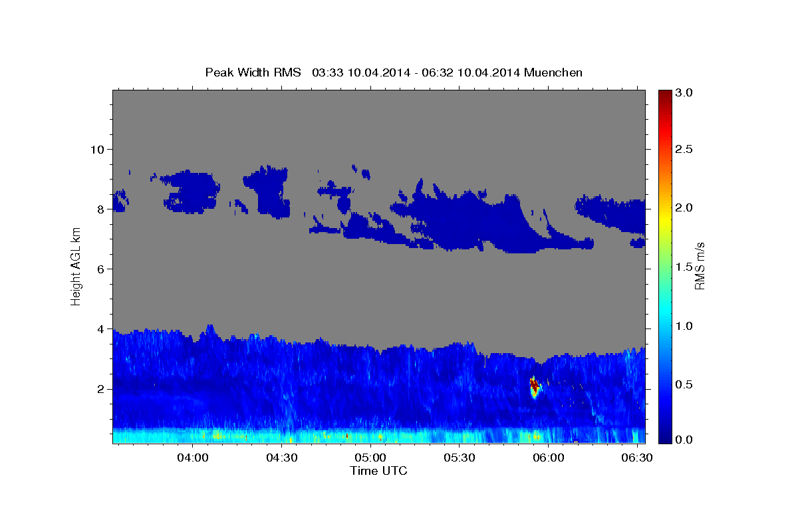Click the 'Time UTC' axis title
Viewport: 798px width, 532px height.
click(x=378, y=471)
